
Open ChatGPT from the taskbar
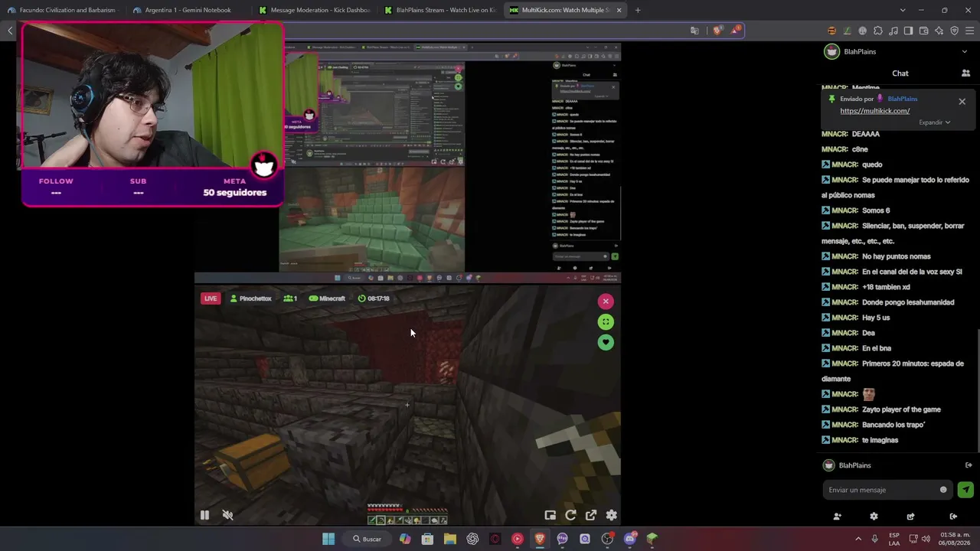click(x=472, y=539)
